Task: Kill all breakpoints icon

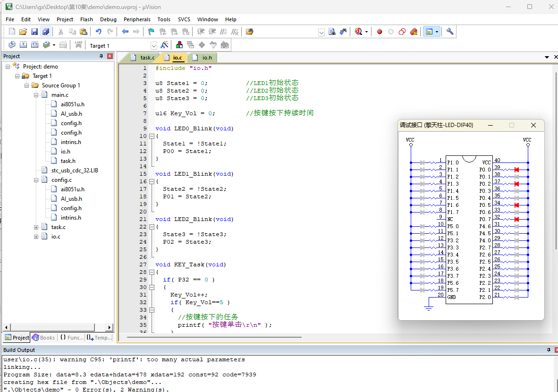Action: pos(414,32)
